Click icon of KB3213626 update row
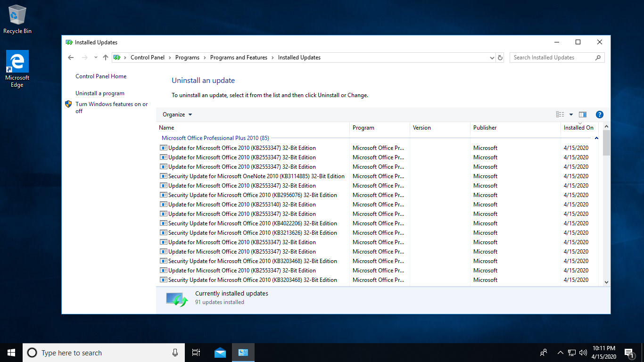The width and height of the screenshot is (644, 362). click(x=164, y=233)
